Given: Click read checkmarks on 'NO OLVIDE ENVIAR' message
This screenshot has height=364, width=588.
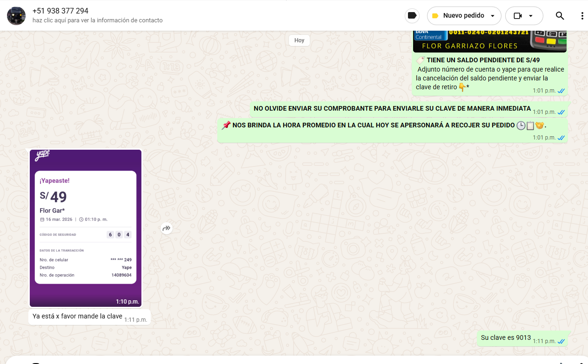Looking at the screenshot, I should click(x=561, y=112).
